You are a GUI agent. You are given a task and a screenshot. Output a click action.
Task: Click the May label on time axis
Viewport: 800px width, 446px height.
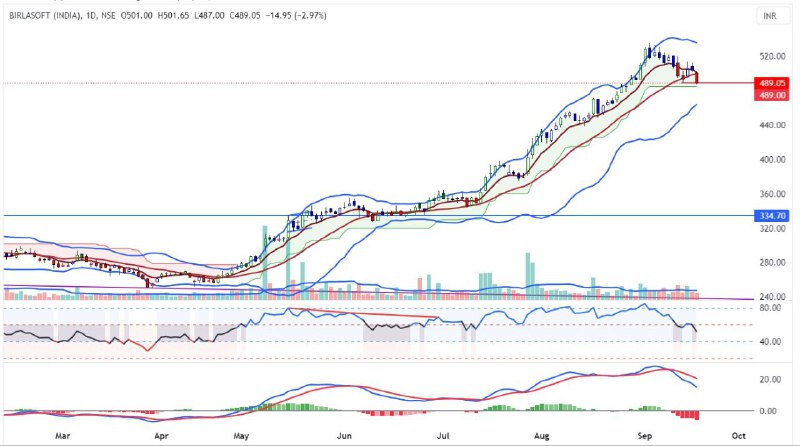pos(243,436)
